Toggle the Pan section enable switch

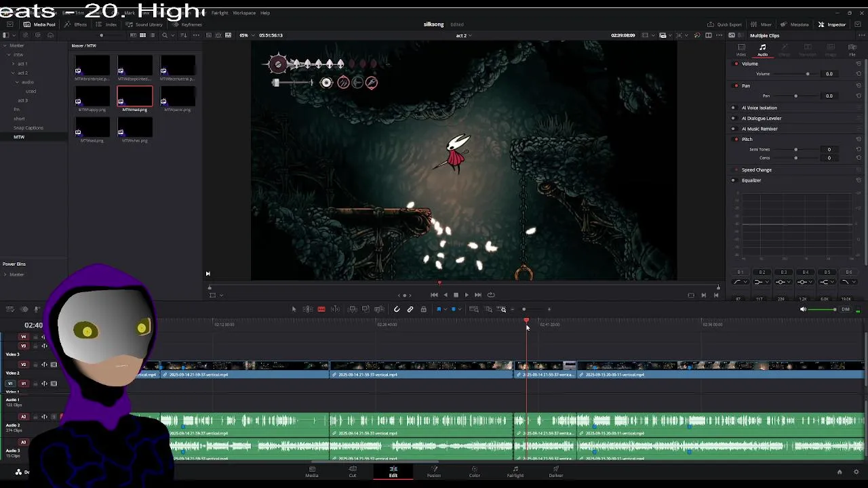(x=736, y=85)
